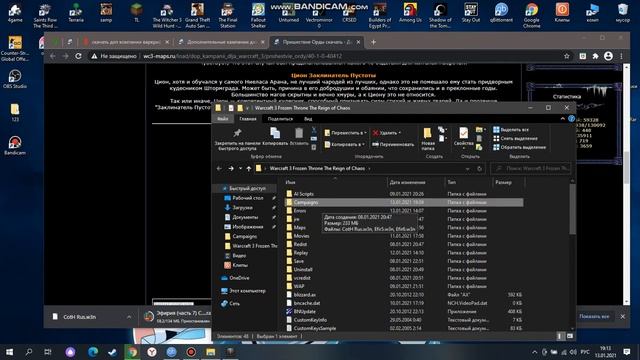This screenshot has width=640, height=360.
Task: Open the Windows Start menu
Action: 9,352
